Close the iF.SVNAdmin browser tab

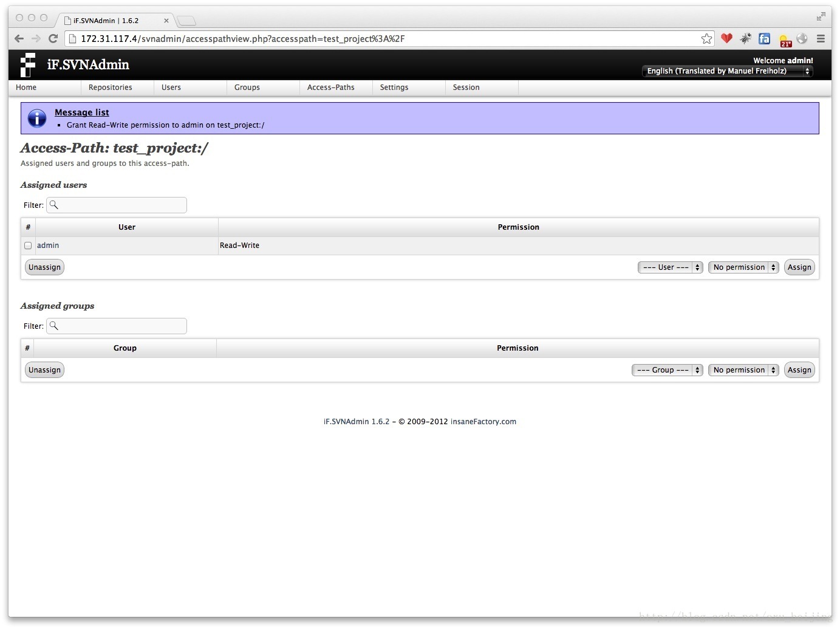pos(166,21)
